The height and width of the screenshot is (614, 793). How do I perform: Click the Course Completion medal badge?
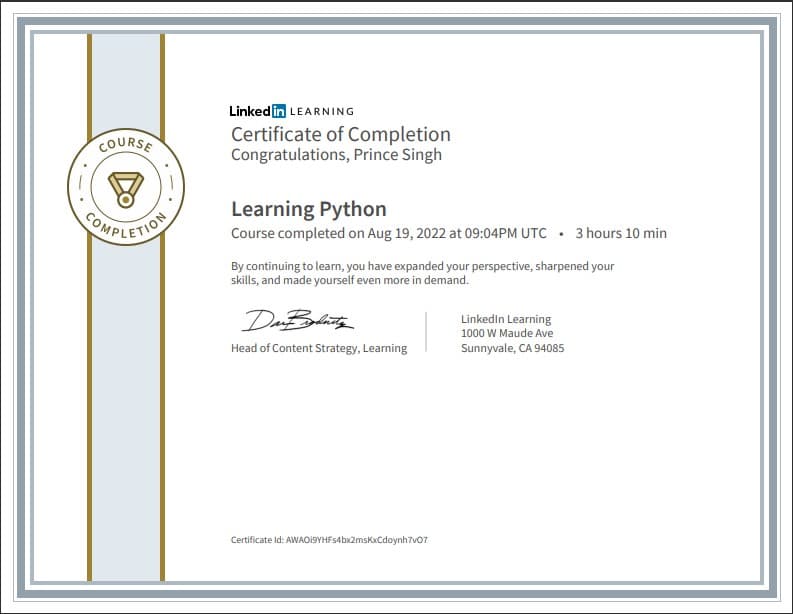(126, 187)
